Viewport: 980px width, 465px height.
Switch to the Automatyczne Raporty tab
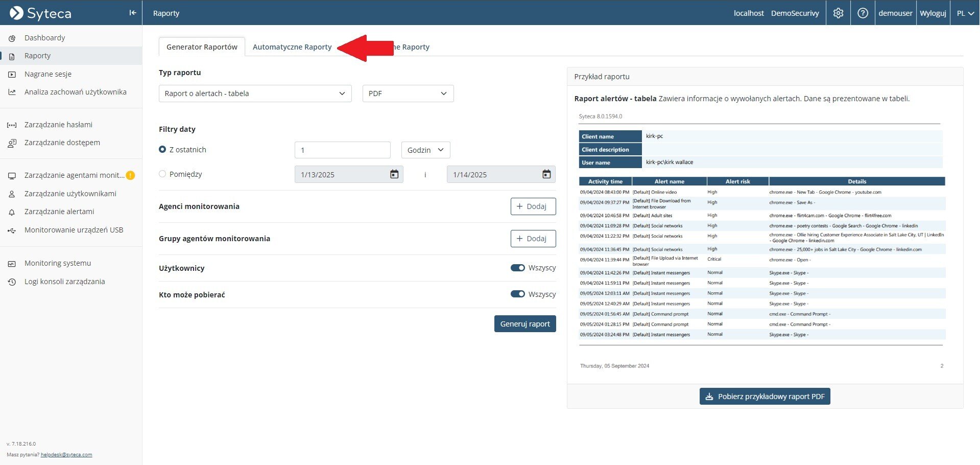[292, 47]
